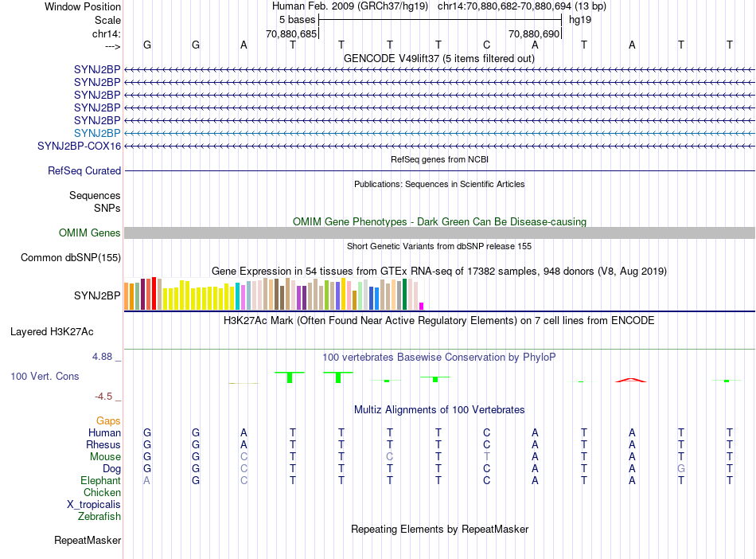The height and width of the screenshot is (559, 756).
Task: Open Multiz Alignments of 100 Vertebrates title
Action: click(439, 409)
